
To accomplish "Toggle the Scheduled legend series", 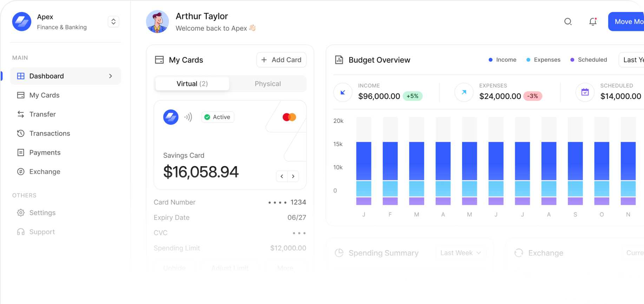I will tap(589, 60).
